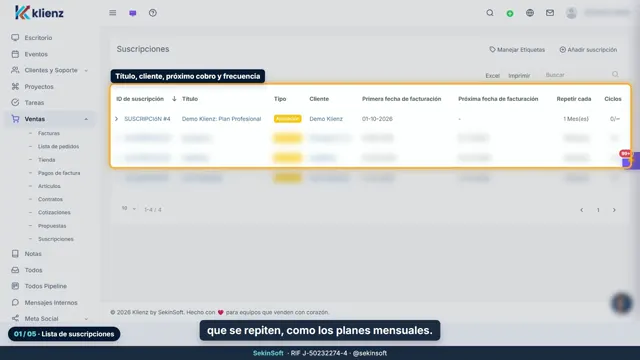The height and width of the screenshot is (360, 640).
Task: Open the rows-per-page dropdown showing 10
Action: pyautogui.click(x=128, y=209)
